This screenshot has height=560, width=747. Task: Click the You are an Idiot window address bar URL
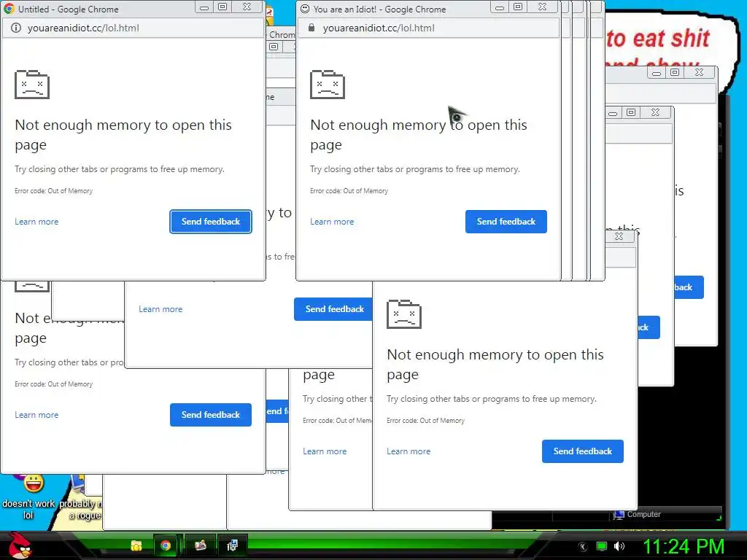point(379,28)
